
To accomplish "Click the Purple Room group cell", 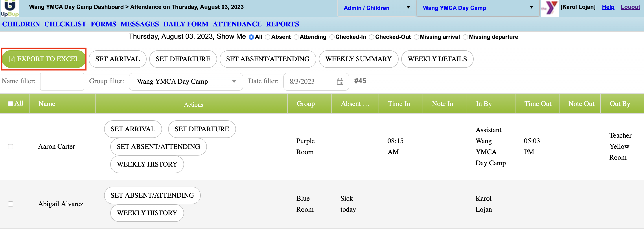I will coord(305,147).
